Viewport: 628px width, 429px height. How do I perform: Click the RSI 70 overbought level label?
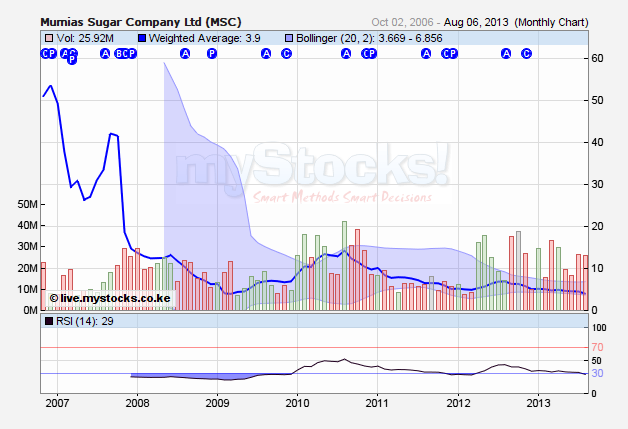[x=599, y=347]
